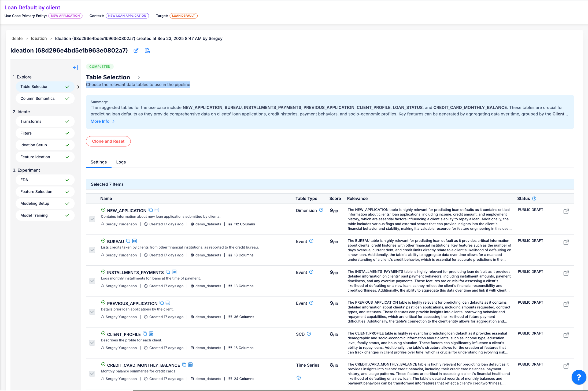588x391 pixels.
Task: Toggle the NEW_APPLICATION row checkbox
Action: point(92,219)
